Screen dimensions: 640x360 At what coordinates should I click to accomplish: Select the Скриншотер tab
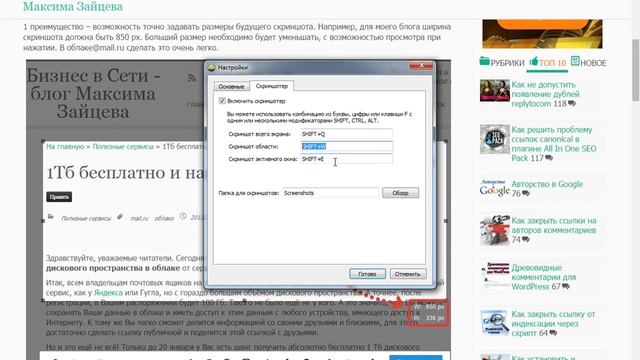[x=271, y=86]
